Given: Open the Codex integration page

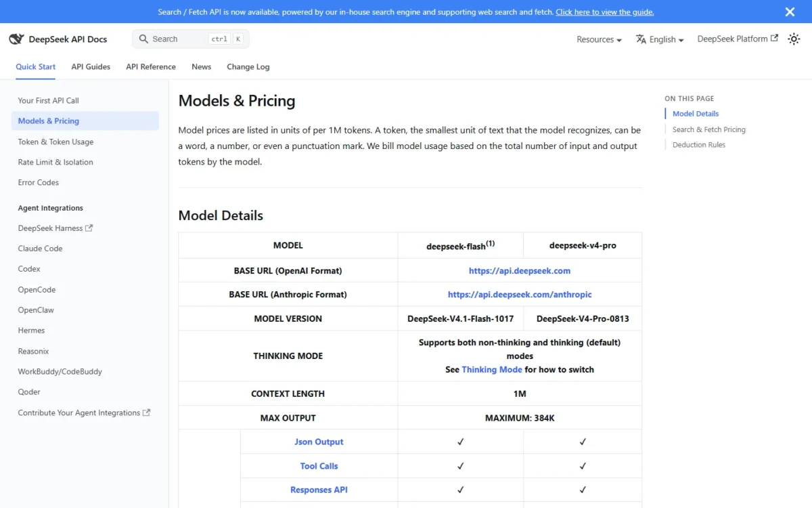Looking at the screenshot, I should (85, 269).
